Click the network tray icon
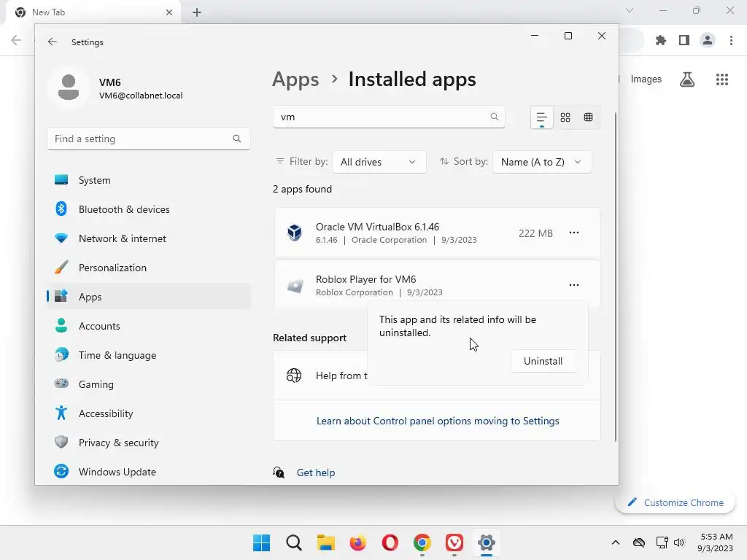747x560 pixels. tap(662, 542)
